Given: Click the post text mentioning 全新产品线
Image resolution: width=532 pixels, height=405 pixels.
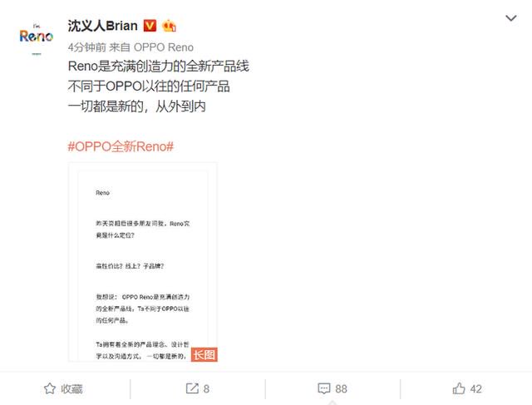Looking at the screenshot, I should click(159, 67).
